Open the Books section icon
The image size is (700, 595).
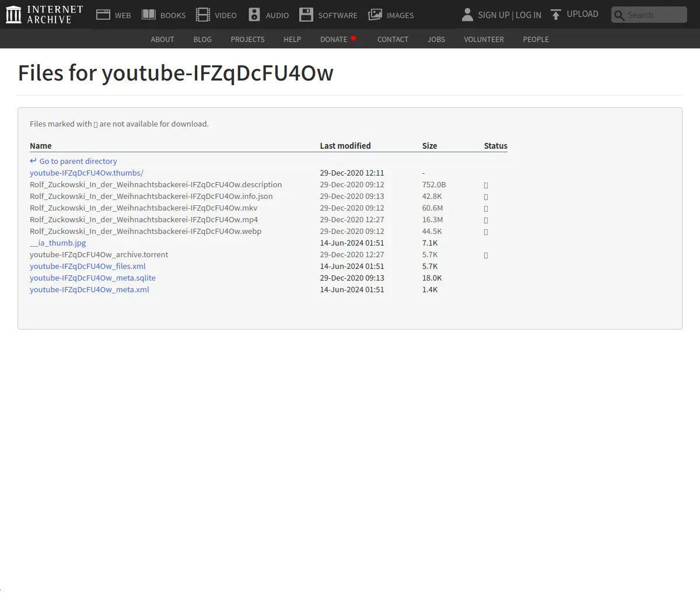tap(149, 15)
